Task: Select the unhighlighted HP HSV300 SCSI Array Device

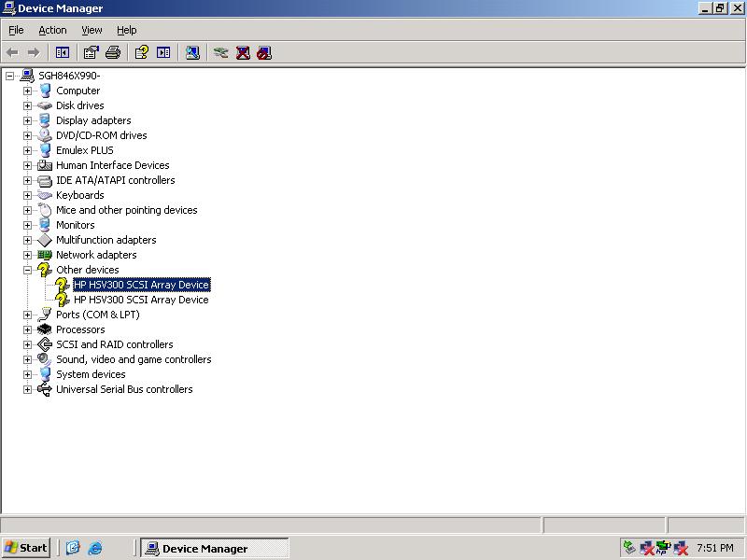Action: [x=141, y=300]
